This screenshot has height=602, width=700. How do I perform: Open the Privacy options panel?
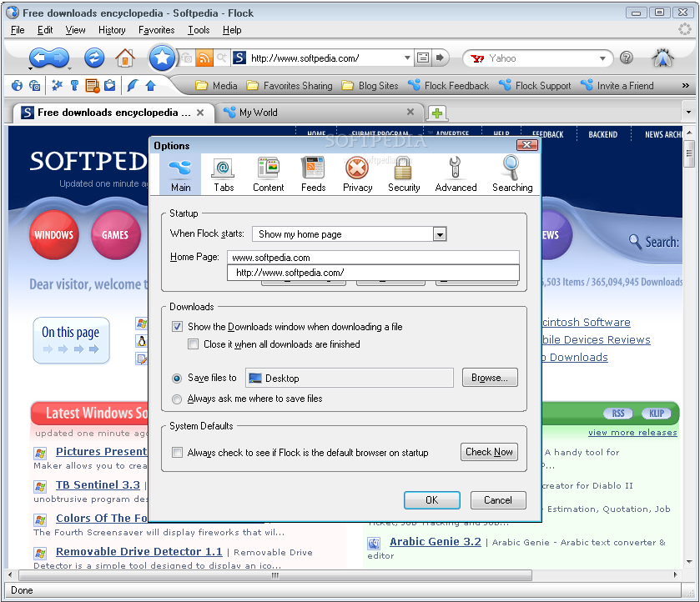[357, 174]
